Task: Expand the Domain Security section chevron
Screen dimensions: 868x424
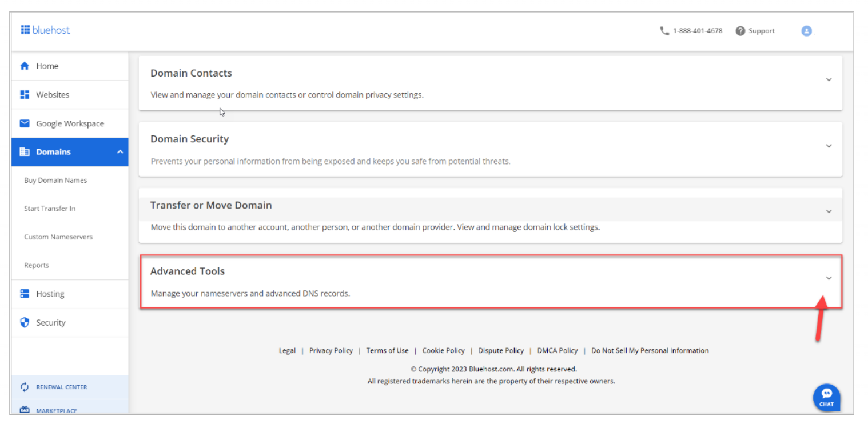Action: click(829, 146)
